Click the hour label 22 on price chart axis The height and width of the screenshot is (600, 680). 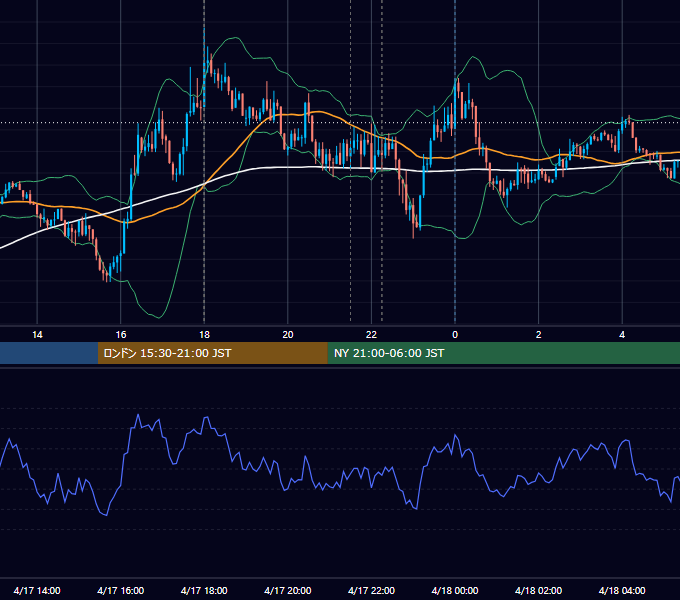coord(371,335)
